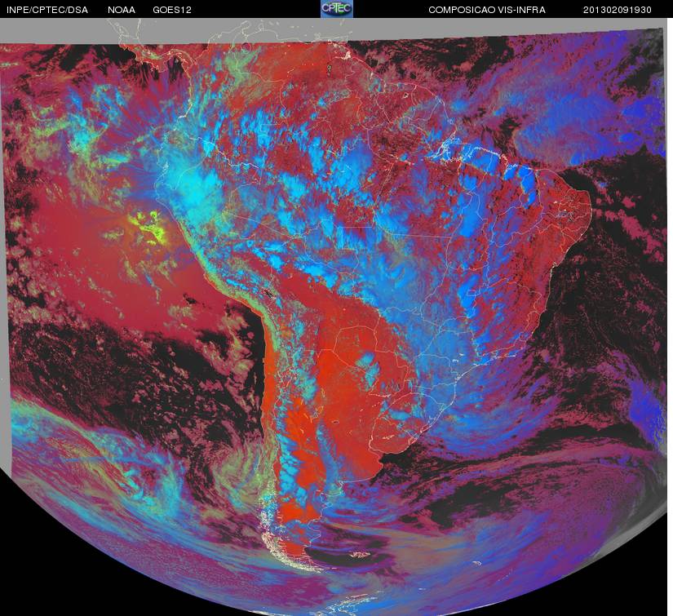Click the NOAA label in header
This screenshot has height=616, width=673.
tap(122, 10)
